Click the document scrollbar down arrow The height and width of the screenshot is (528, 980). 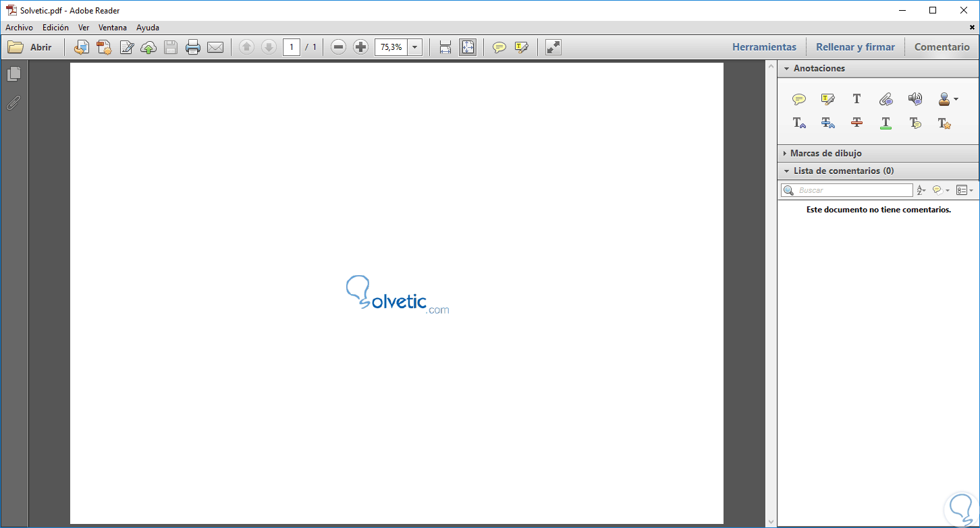click(771, 522)
